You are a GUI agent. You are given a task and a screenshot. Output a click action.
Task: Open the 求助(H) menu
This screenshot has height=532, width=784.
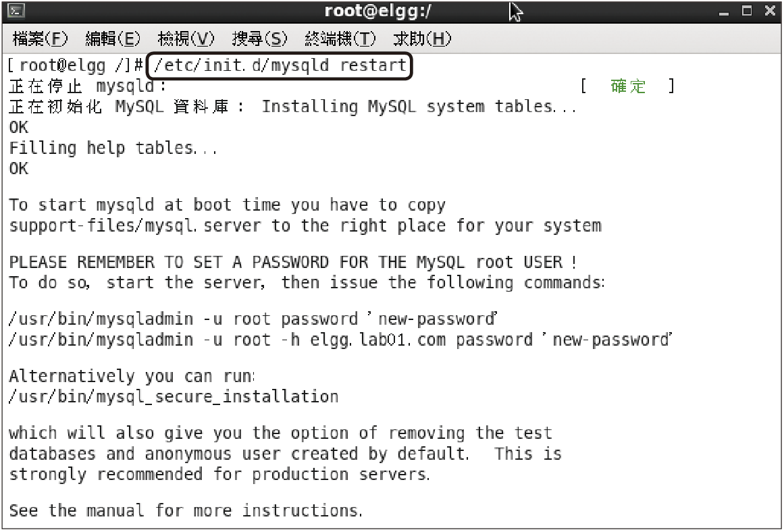pos(421,38)
